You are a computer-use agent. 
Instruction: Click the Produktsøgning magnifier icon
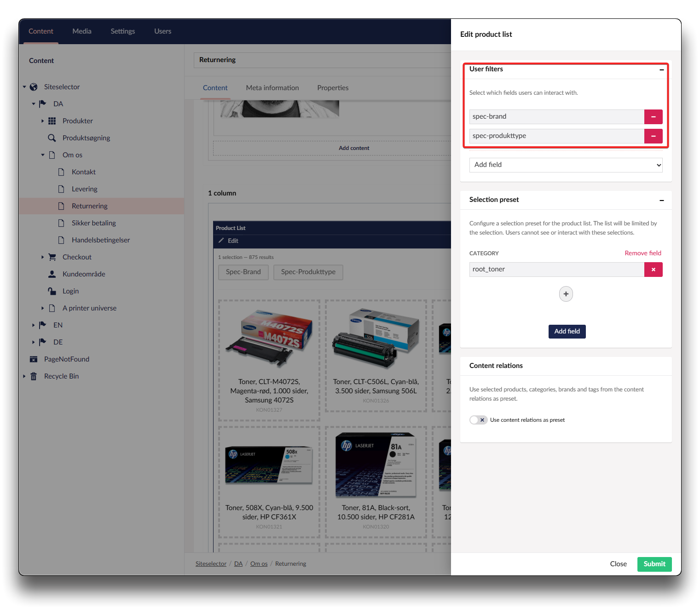[52, 138]
